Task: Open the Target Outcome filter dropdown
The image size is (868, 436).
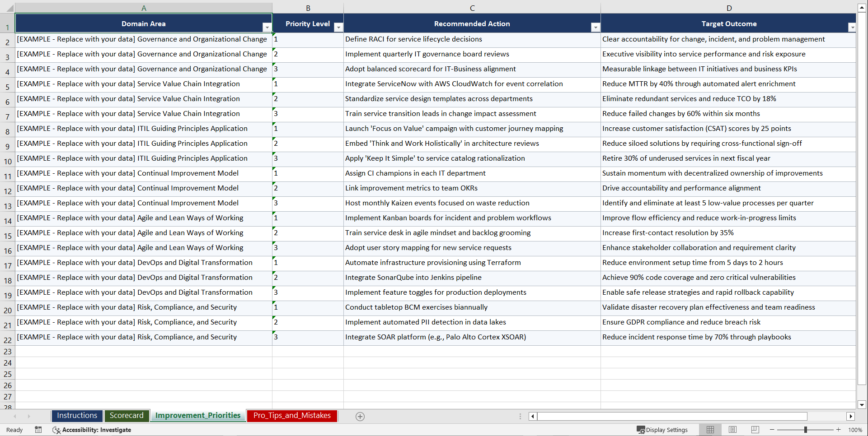Action: [x=852, y=28]
